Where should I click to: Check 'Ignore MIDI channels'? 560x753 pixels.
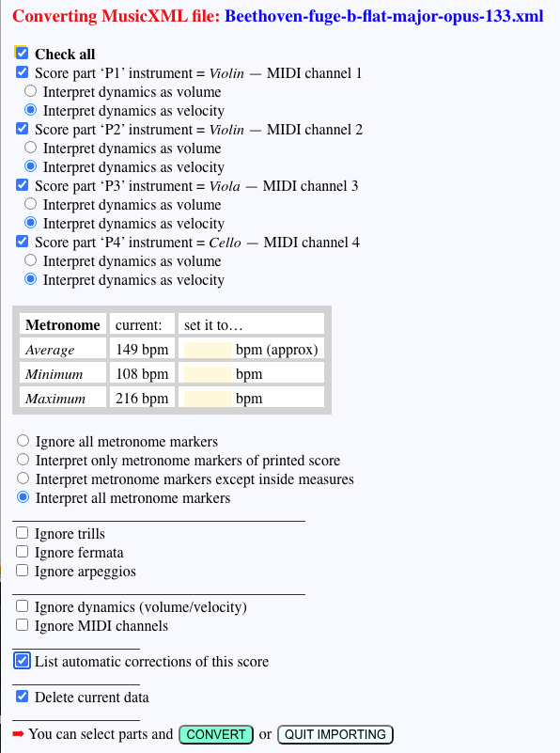point(22,625)
